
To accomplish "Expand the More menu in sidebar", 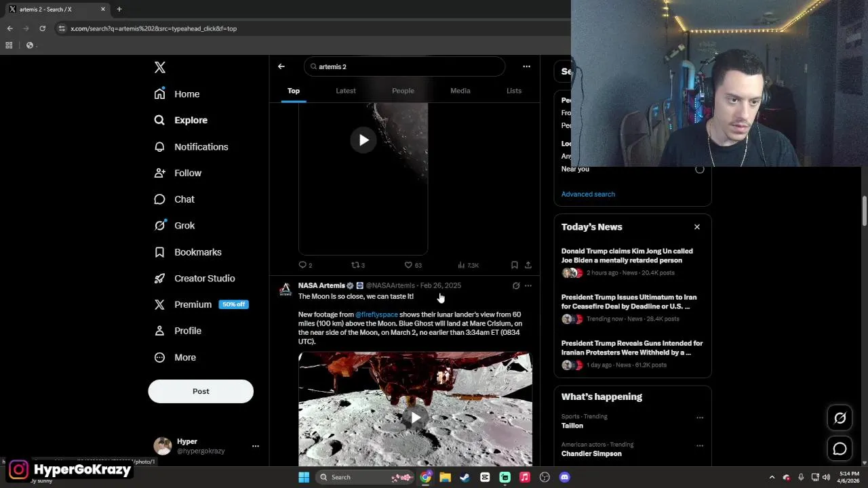I will 175,357.
